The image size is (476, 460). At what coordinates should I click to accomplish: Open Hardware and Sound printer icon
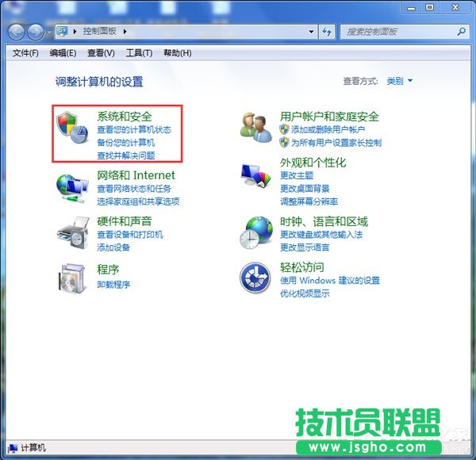pyautogui.click(x=73, y=233)
